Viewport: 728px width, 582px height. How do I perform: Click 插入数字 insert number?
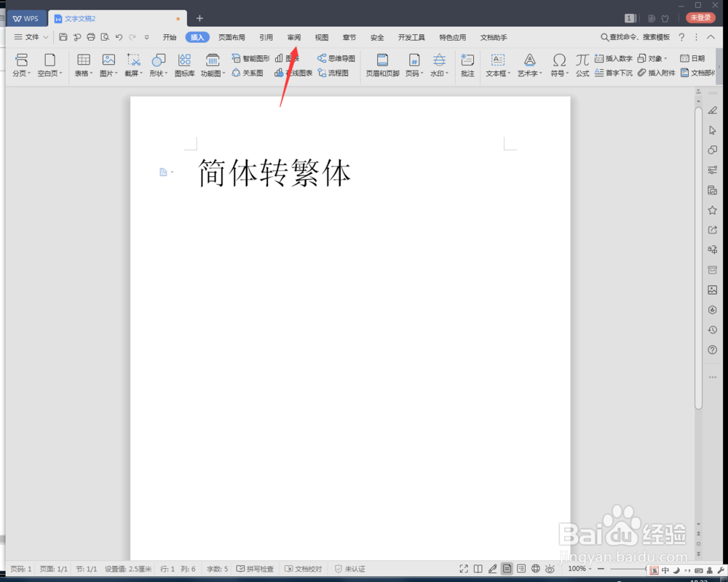613,58
